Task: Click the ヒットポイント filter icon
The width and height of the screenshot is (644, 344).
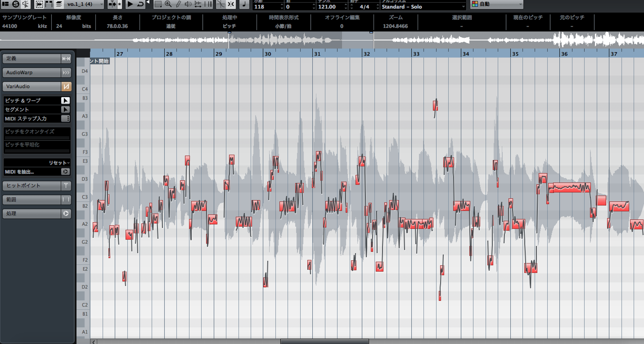Action: point(66,185)
